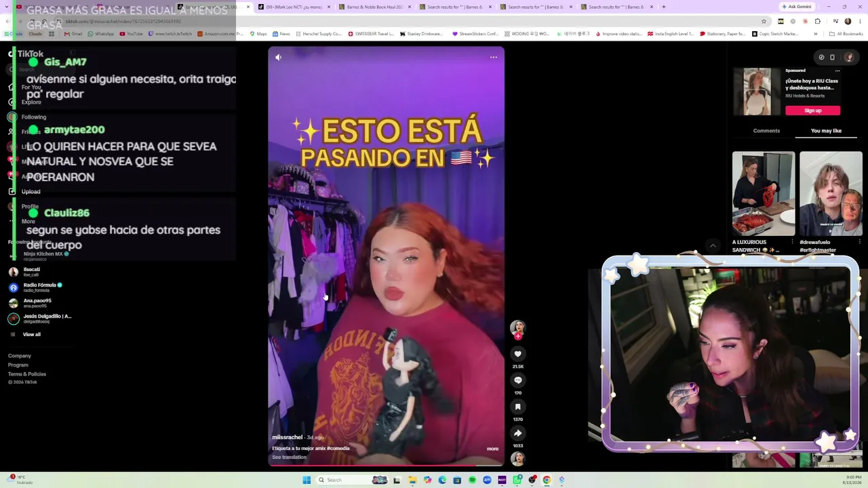Open Zoom from the taskbar
Viewport: 868px width, 488px height.
[x=487, y=480]
